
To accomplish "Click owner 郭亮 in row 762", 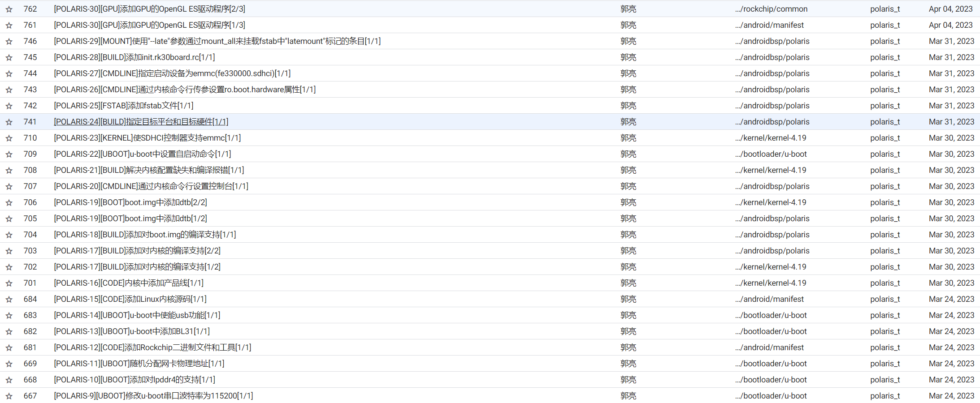I will pyautogui.click(x=628, y=9).
